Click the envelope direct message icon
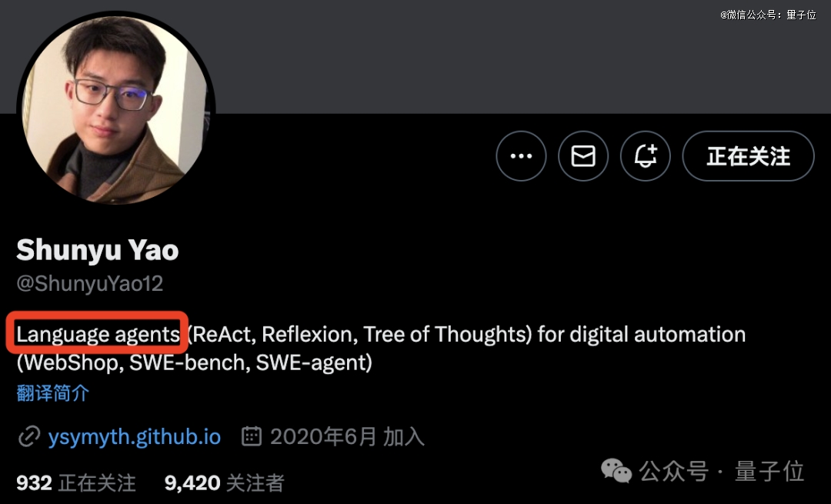Viewport: 831px width, 504px height. pos(583,155)
